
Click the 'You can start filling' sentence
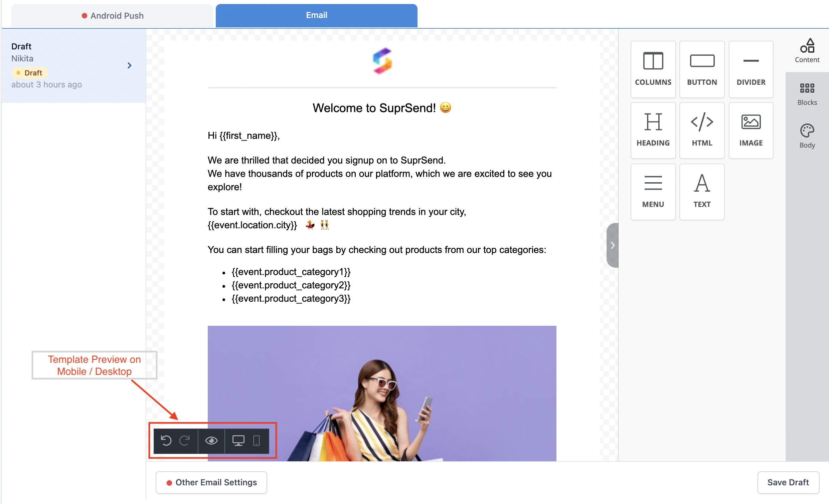pyautogui.click(x=377, y=250)
